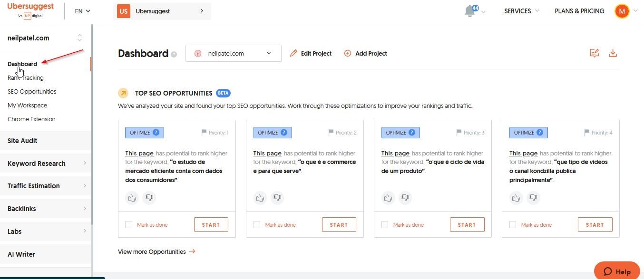The image size is (644, 279).
Task: Expand the Keyword Research sidebar section
Action: 46,164
